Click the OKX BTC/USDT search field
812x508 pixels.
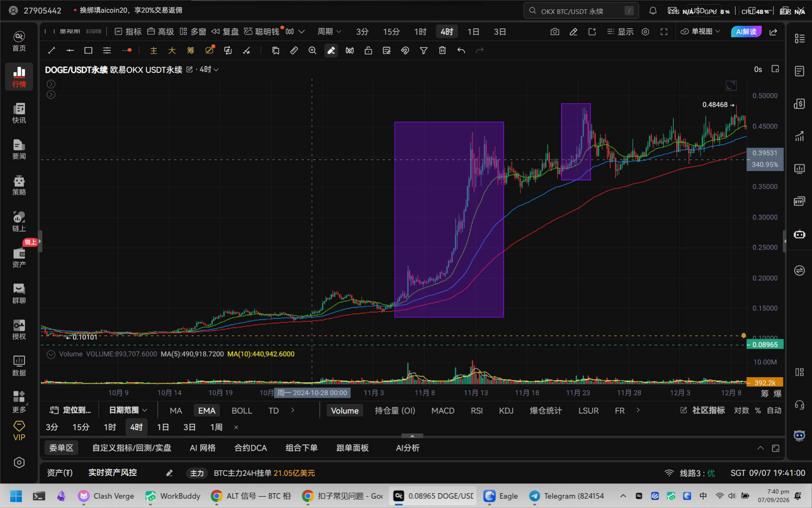(x=581, y=11)
